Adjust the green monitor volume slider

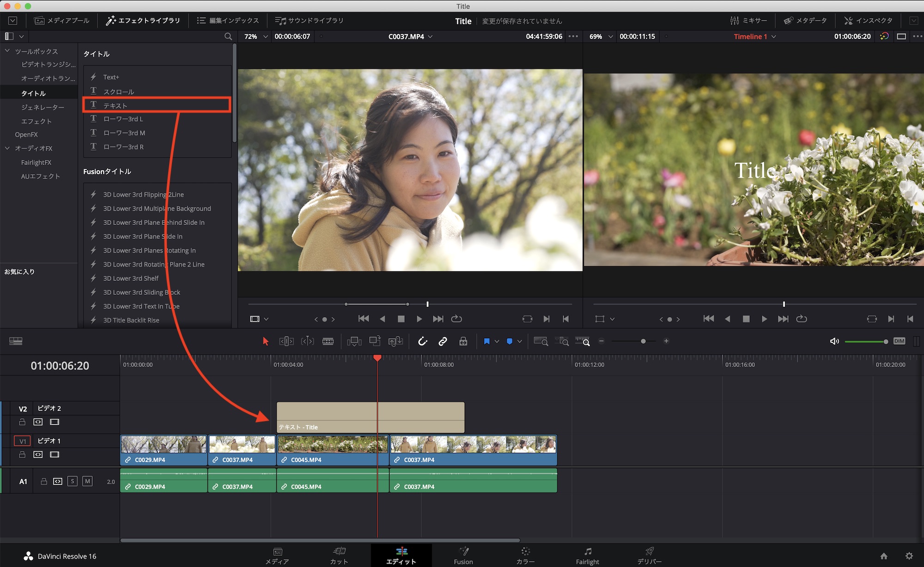pyautogui.click(x=885, y=341)
